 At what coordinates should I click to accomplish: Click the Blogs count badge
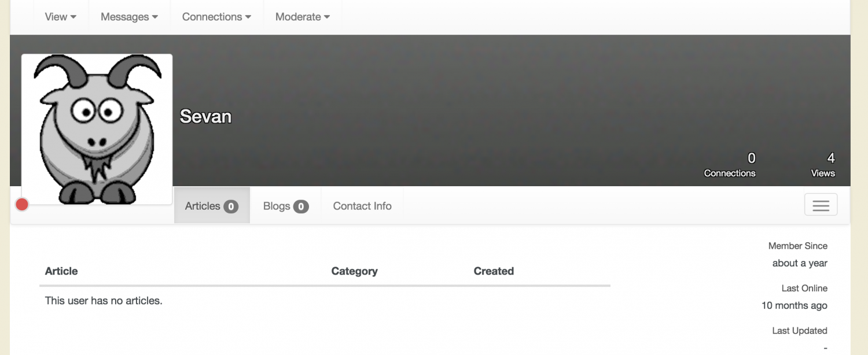[301, 206]
